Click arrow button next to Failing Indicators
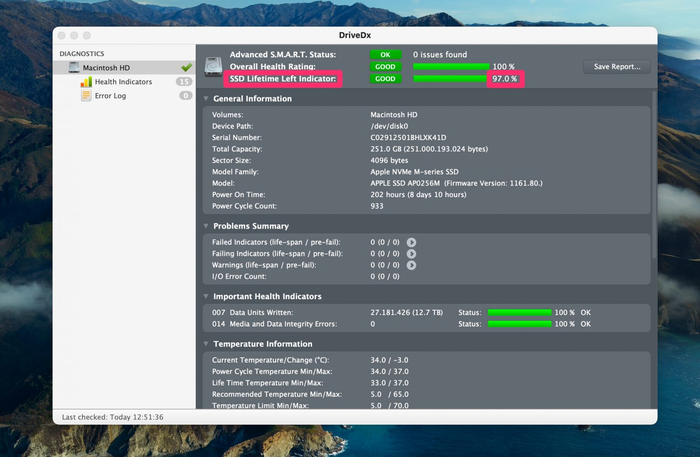Screen dimensions: 700x457 click(x=411, y=253)
